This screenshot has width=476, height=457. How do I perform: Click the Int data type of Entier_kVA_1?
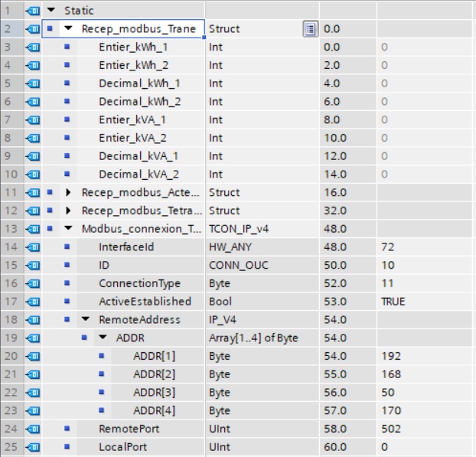216,119
